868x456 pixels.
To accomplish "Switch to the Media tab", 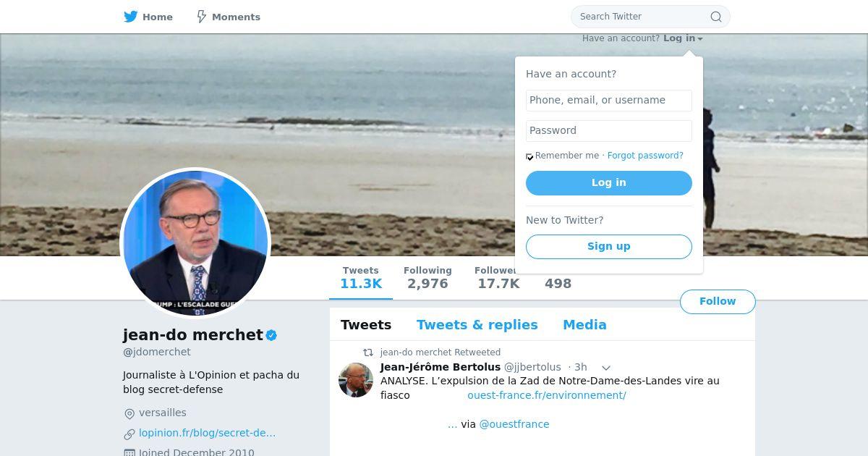I will [584, 325].
